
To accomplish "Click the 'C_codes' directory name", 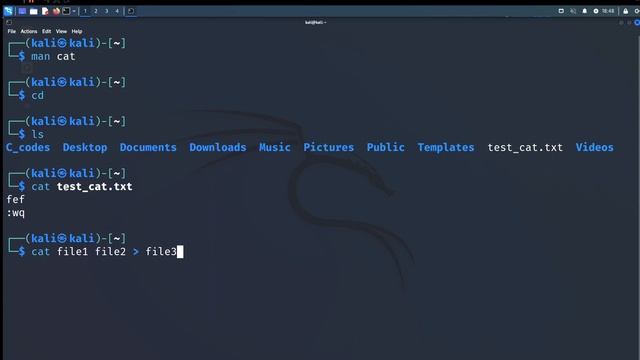I will point(28,147).
